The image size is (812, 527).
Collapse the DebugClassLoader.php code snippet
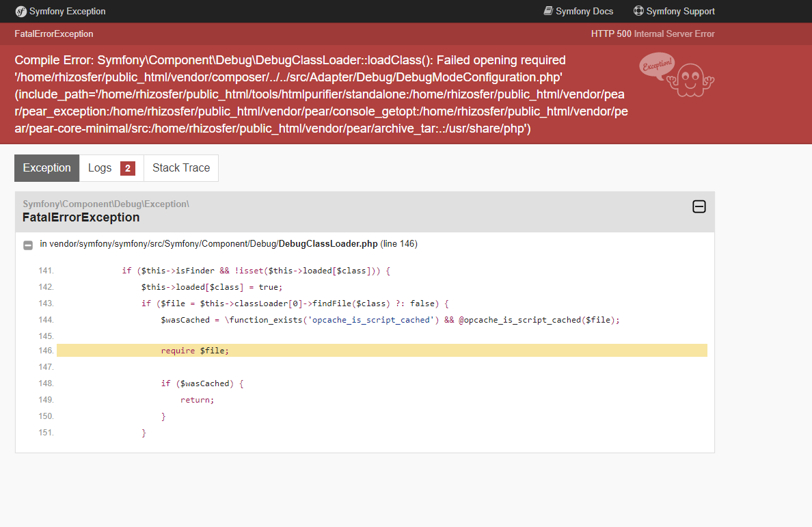[28, 245]
